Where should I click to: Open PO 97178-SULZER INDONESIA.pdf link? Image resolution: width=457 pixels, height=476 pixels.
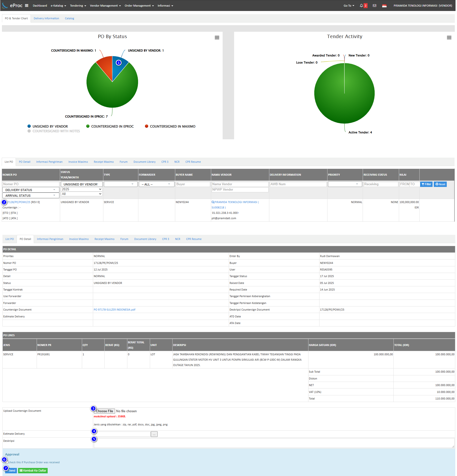pos(114,310)
